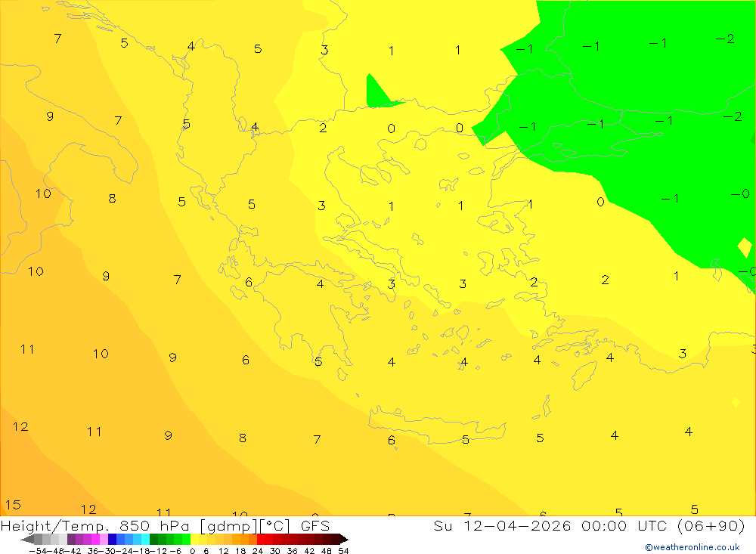
Task: Click the gray arrow at the legend's cold end
Action: coord(28,539)
